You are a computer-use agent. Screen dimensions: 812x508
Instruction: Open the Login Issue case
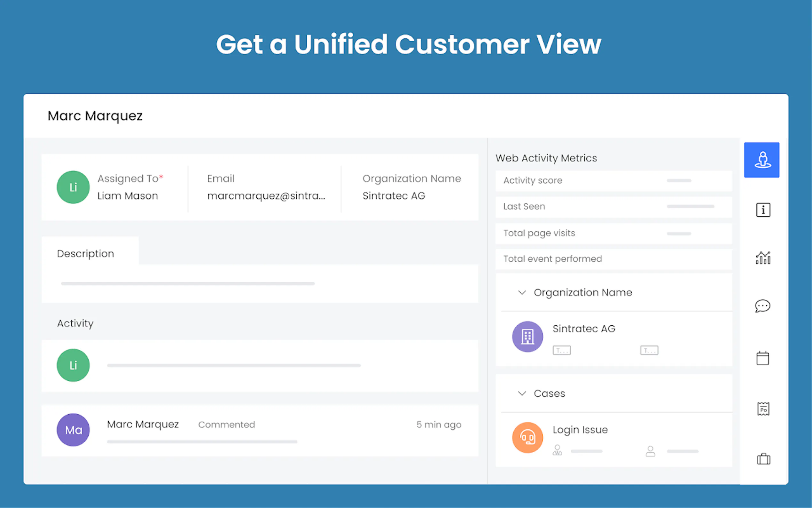580,429
